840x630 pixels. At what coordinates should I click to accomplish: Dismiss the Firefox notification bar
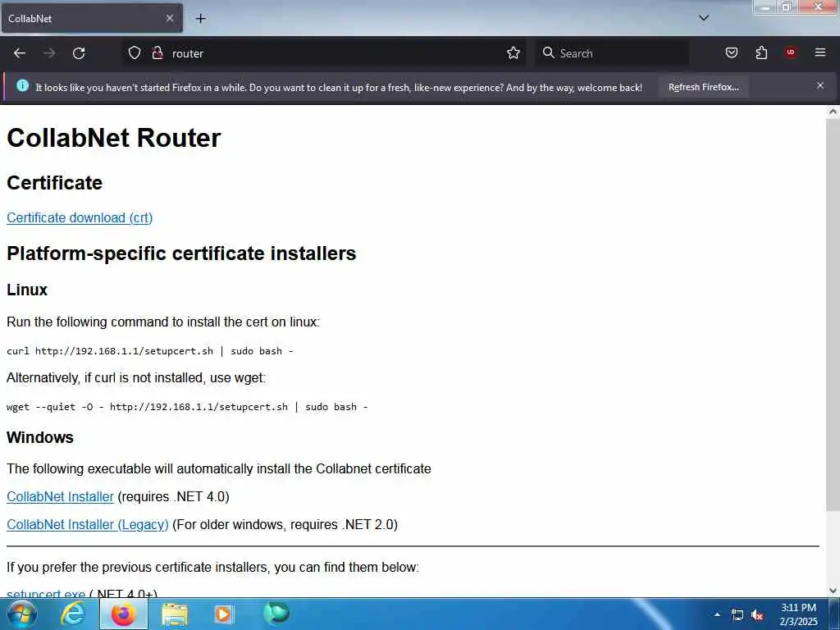[x=819, y=85]
